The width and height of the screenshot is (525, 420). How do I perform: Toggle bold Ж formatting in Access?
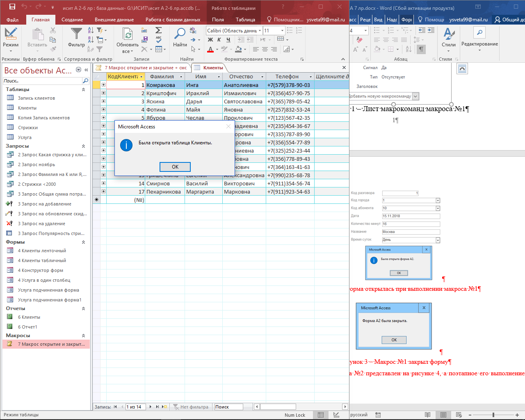pyautogui.click(x=210, y=40)
